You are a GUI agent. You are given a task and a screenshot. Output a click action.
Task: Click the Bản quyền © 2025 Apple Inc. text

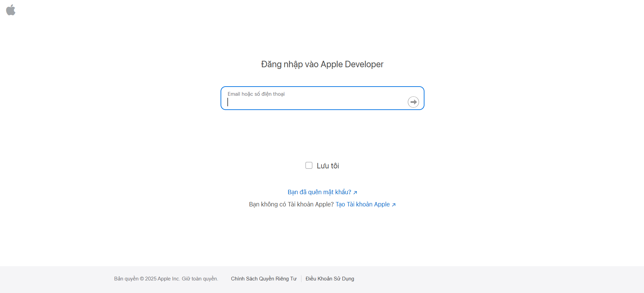tap(147, 279)
